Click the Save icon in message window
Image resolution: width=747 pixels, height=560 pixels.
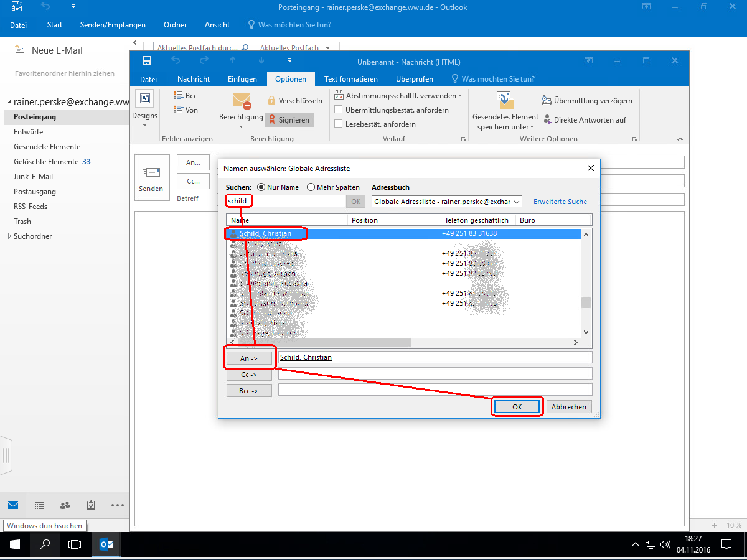click(147, 60)
